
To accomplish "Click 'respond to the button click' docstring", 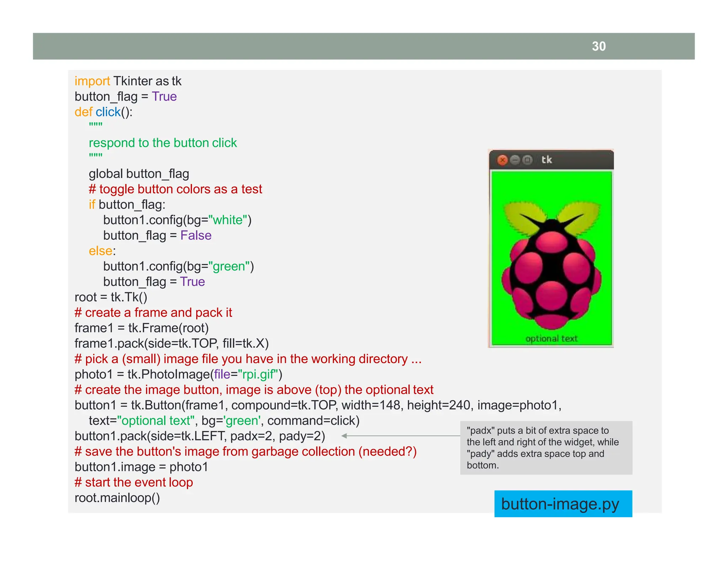I will (163, 143).
